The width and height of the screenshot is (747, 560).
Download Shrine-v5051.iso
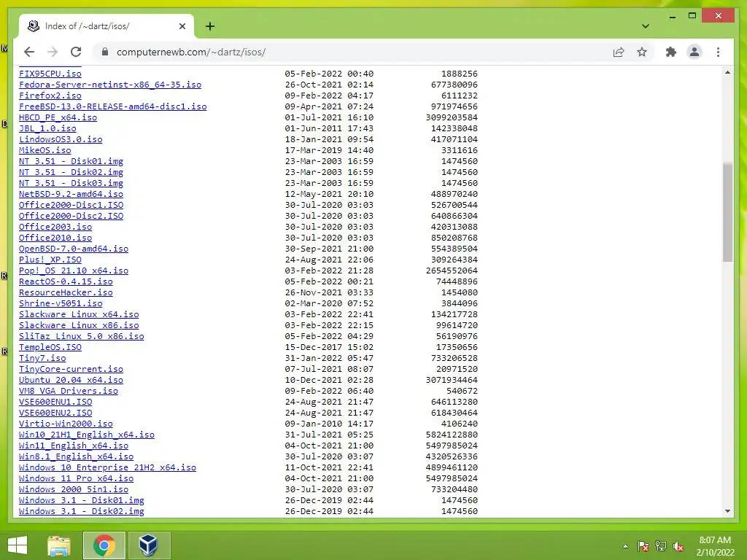click(x=61, y=303)
